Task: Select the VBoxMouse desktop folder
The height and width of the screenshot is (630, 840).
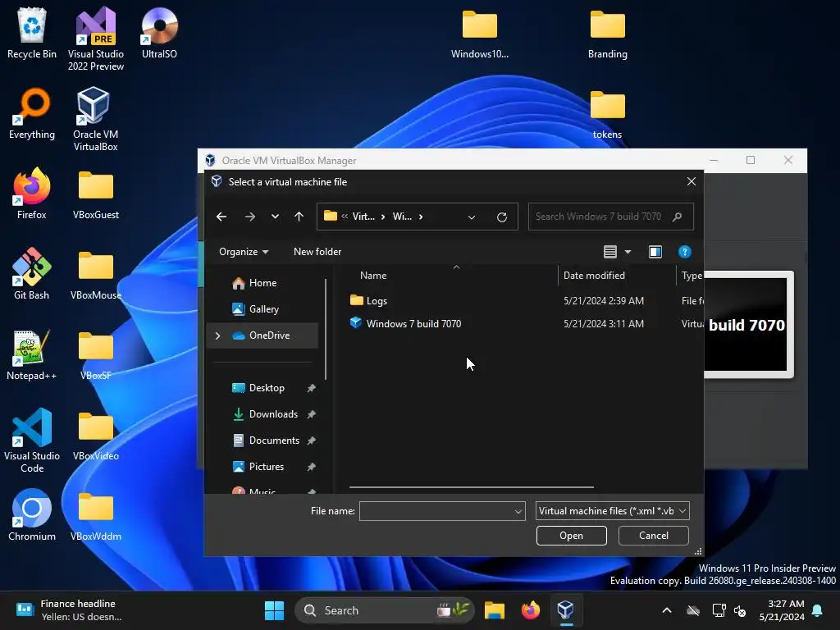Action: [x=96, y=274]
